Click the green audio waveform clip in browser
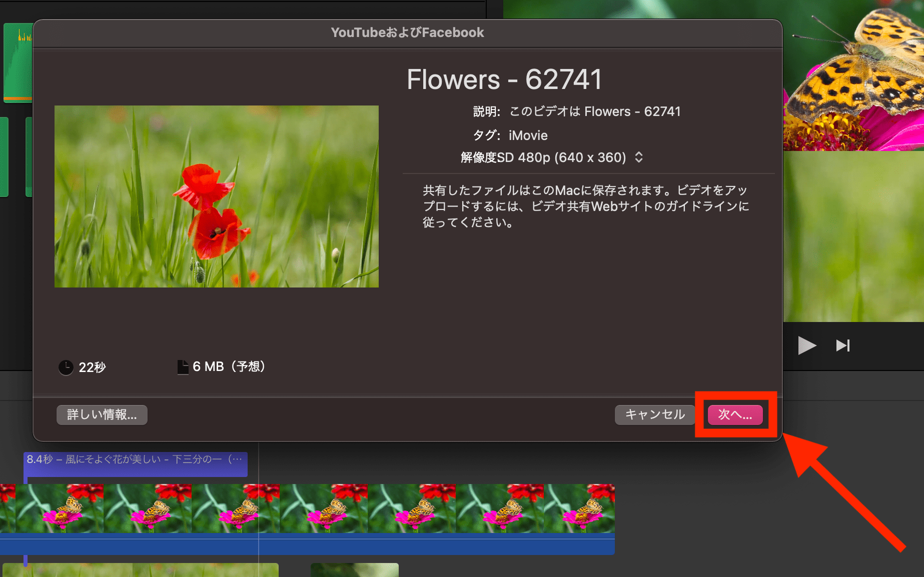The height and width of the screenshot is (577, 924). click(x=18, y=62)
